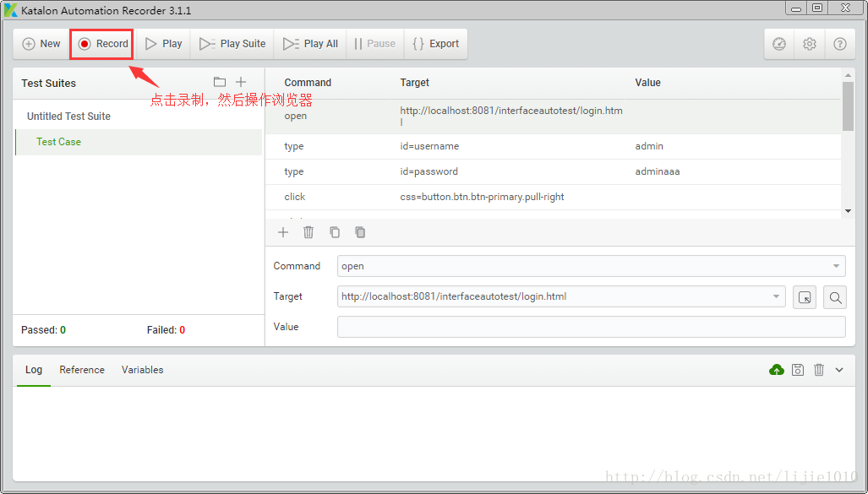Image resolution: width=868 pixels, height=494 pixels.
Task: Click Play Suite in toolbar
Action: (232, 44)
